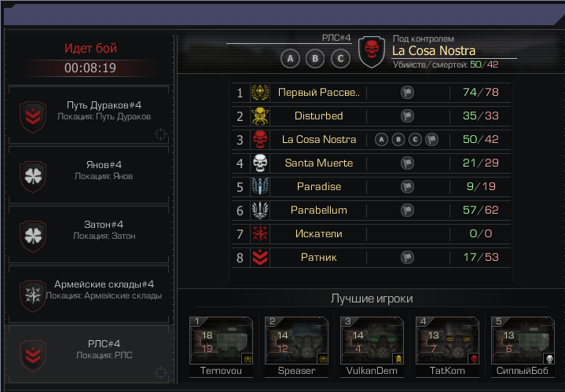Click Первый Рассве.. clan name
The height and width of the screenshot is (392, 565).
[318, 93]
